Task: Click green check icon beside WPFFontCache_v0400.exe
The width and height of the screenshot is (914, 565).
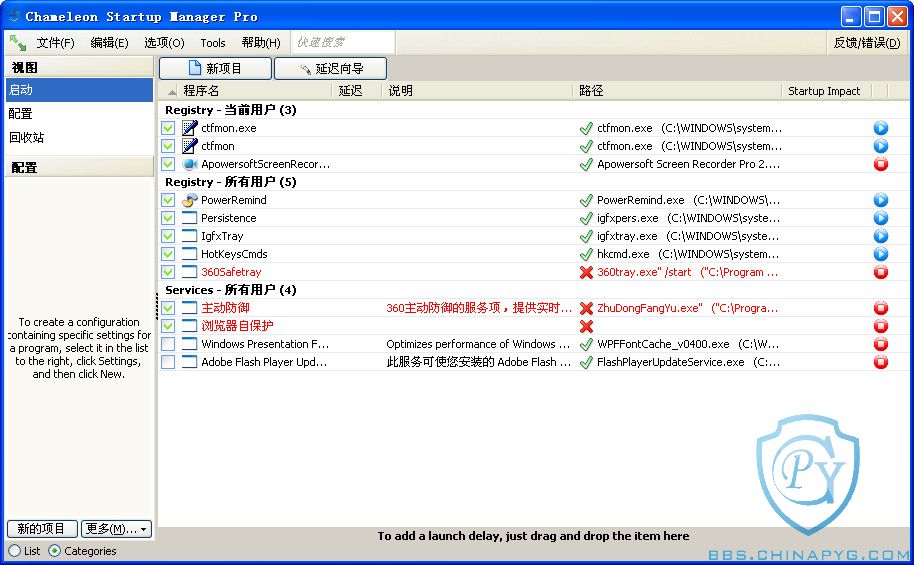Action: click(x=586, y=344)
